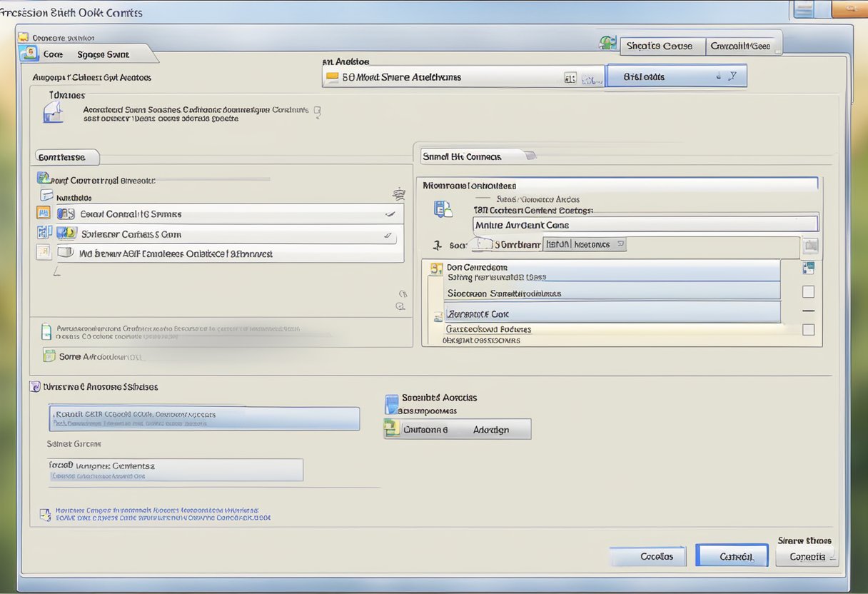Screen dimensions: 868x594
Task: Click the blue pages icon under Mioarone
Action: click(x=443, y=209)
